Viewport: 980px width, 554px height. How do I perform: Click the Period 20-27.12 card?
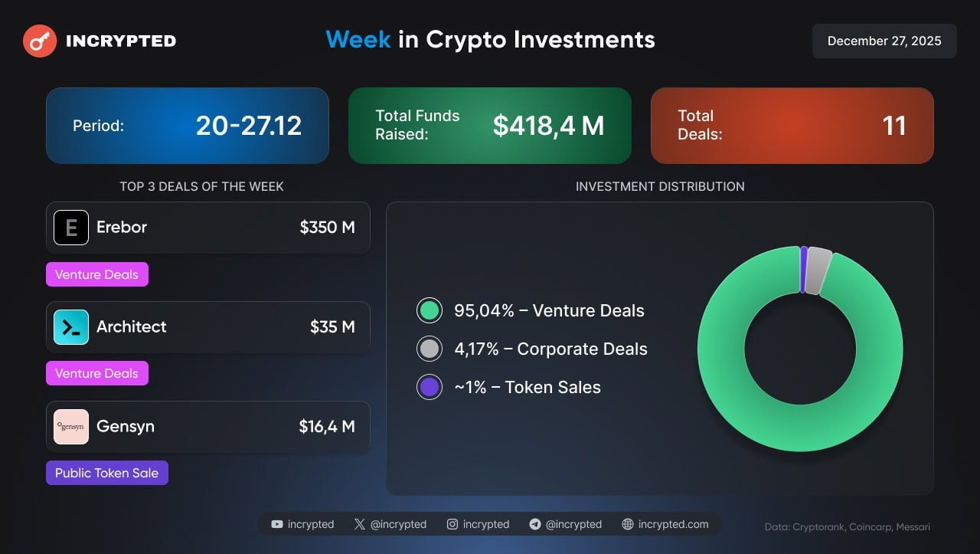[x=188, y=126]
